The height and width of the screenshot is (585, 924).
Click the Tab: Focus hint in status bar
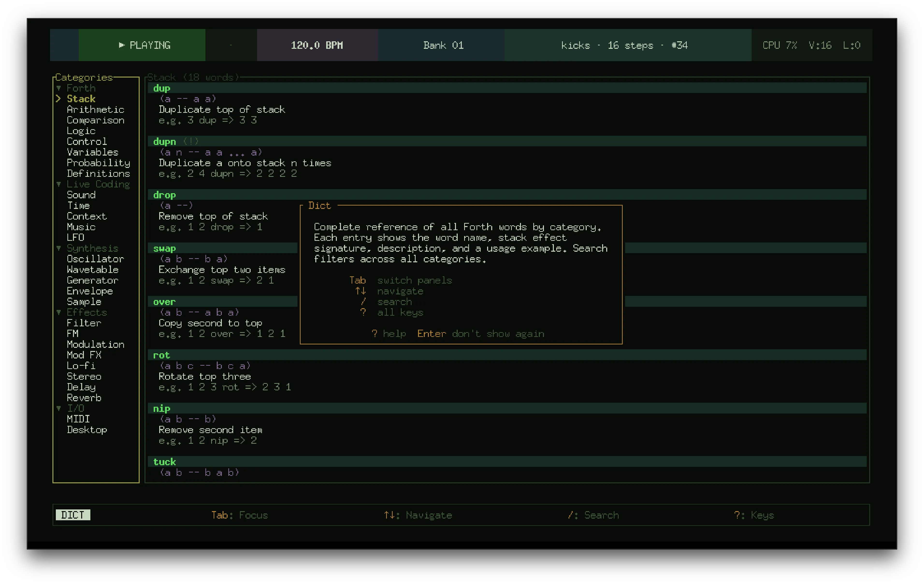pyautogui.click(x=240, y=515)
